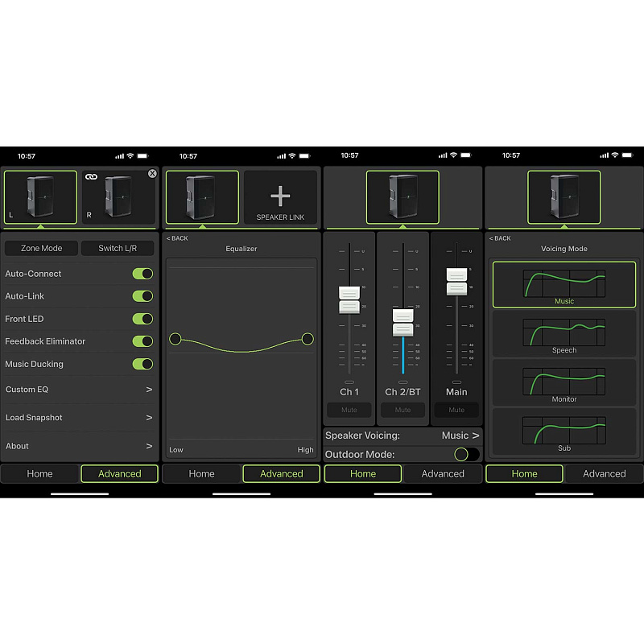Click the Main volume fader
Screen dimensions: 644x644
pyautogui.click(x=456, y=281)
